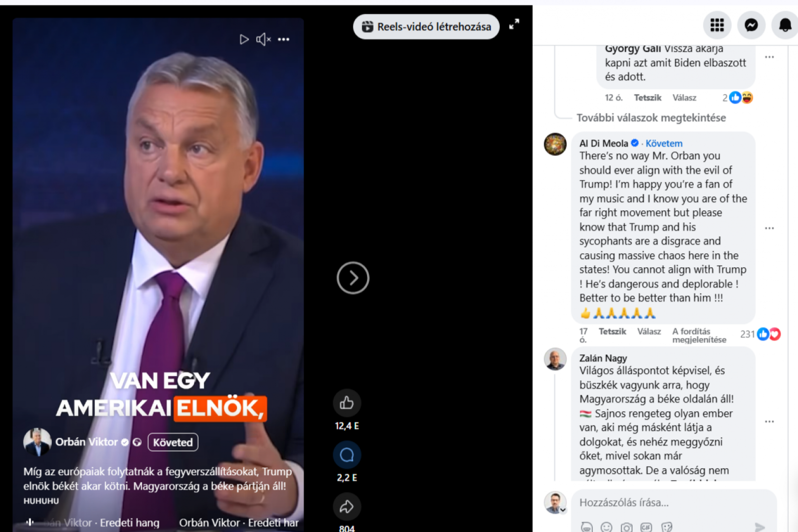Viewport: 798px width, 532px height.
Task: Share the reel arrow icon
Action: (347, 507)
